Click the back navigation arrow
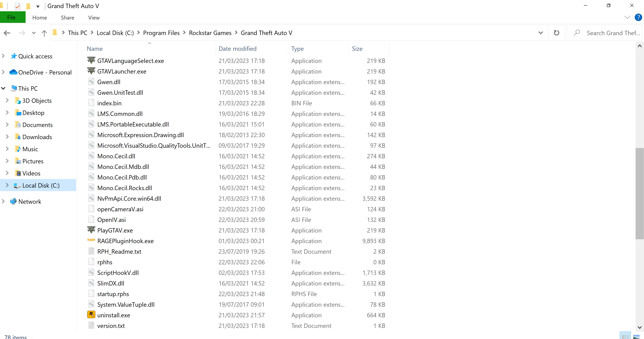 click(7, 33)
